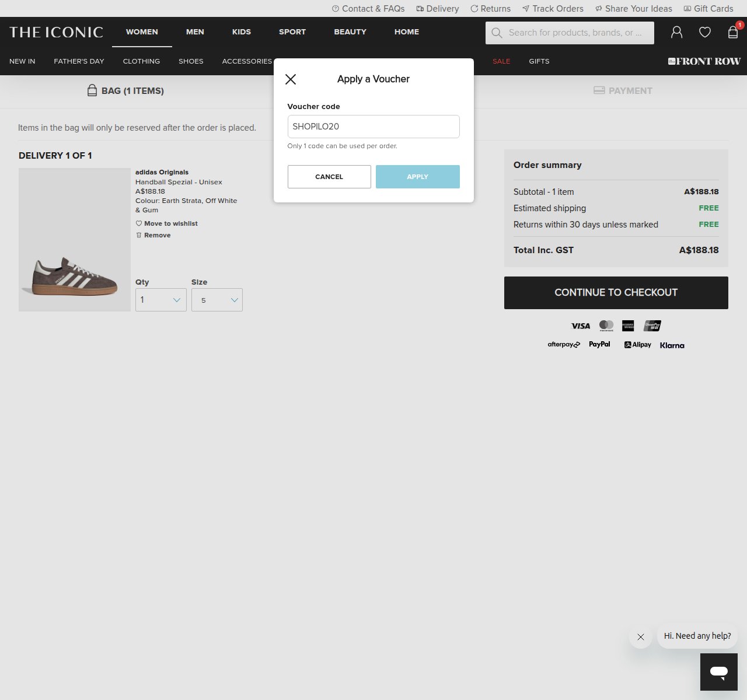Select the Sport tab
Viewport: 747px width, 700px height.
point(292,32)
